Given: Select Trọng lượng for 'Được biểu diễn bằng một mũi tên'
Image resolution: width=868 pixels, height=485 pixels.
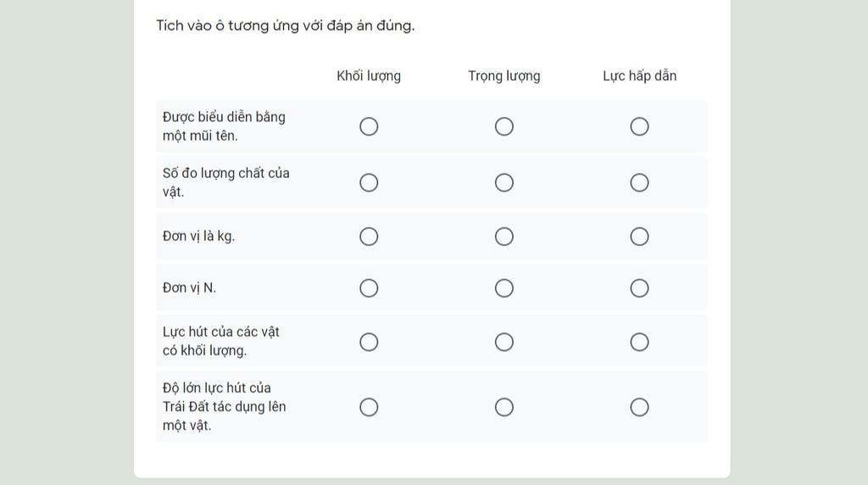Looking at the screenshot, I should pyautogui.click(x=504, y=127).
